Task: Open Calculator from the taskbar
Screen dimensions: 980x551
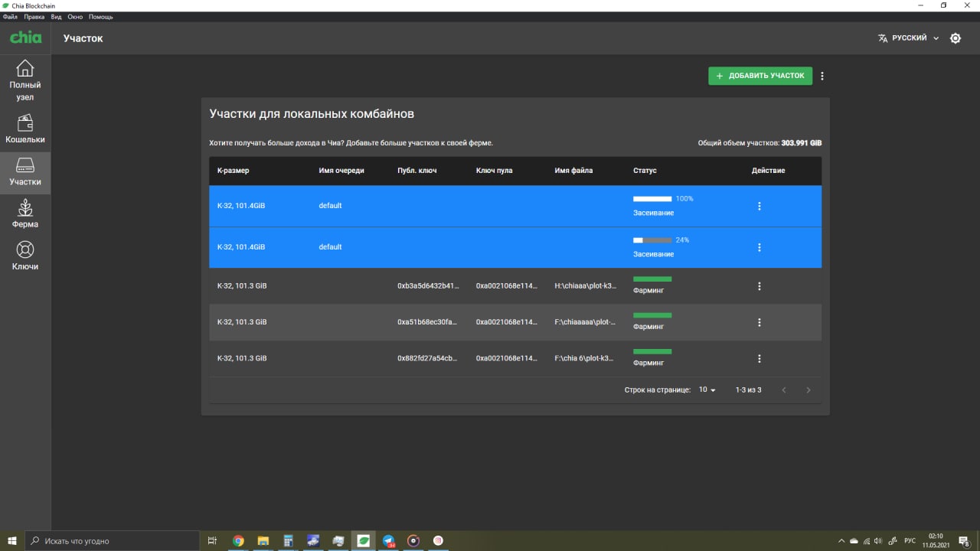Action: 288,541
